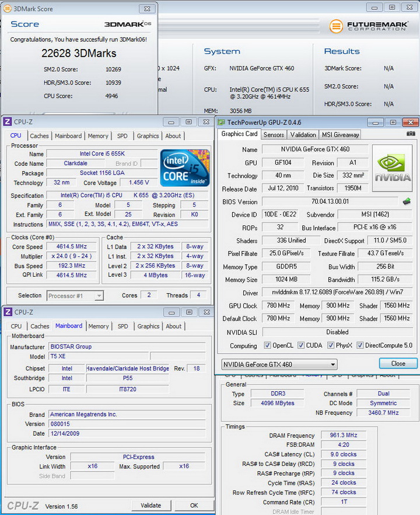Viewport: 420px width, 515px height.
Task: Click the Validate button in CPU-Z
Action: (x=151, y=505)
